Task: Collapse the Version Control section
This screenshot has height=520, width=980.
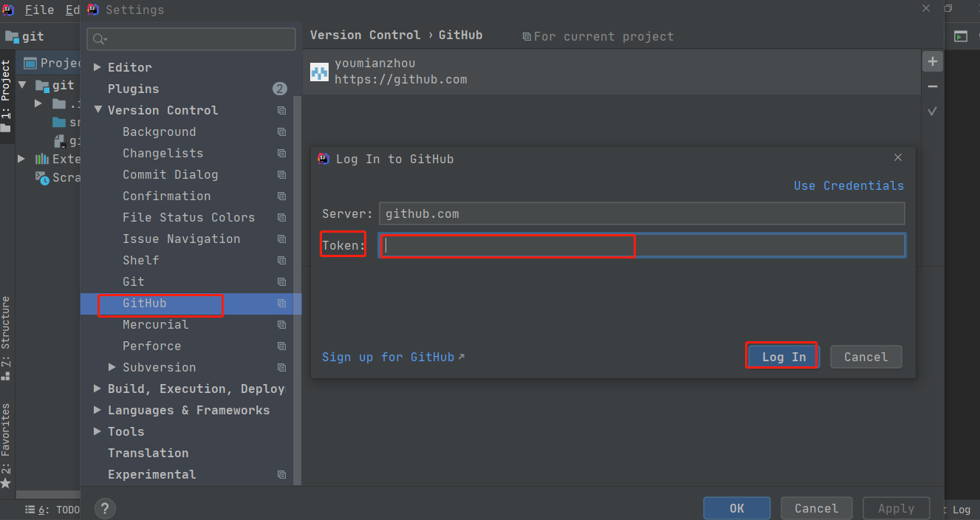Action: [x=97, y=110]
